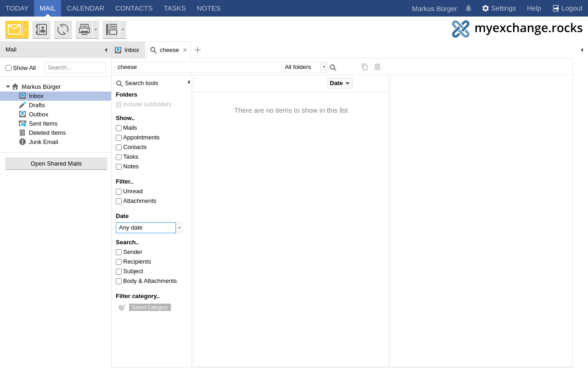Enable the Contacts checkbox
588x368 pixels.
point(119,148)
